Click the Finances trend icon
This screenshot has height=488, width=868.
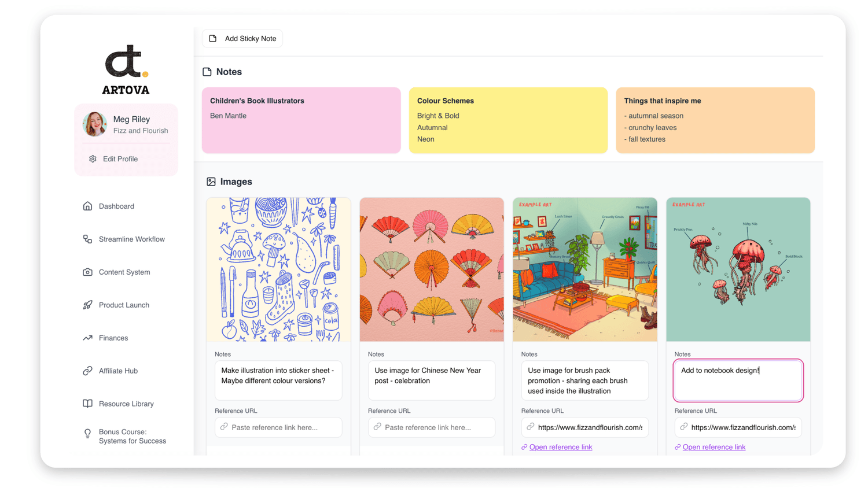coord(87,338)
